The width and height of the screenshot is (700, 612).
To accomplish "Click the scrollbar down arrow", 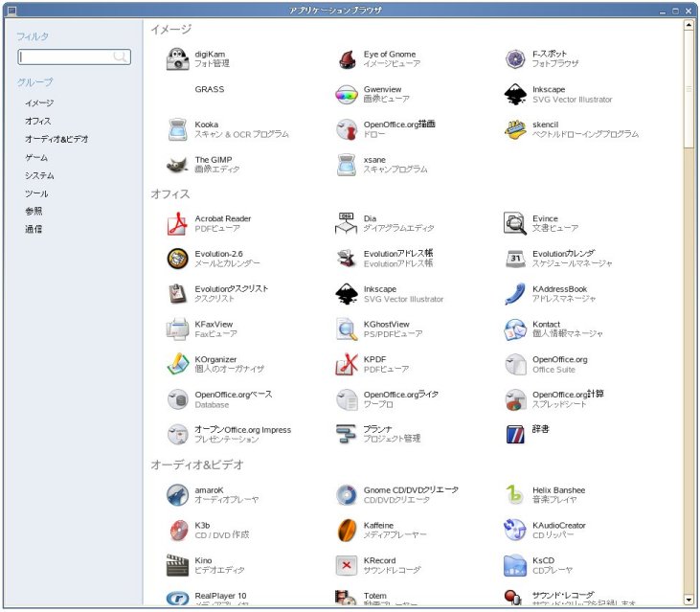I will click(x=689, y=600).
